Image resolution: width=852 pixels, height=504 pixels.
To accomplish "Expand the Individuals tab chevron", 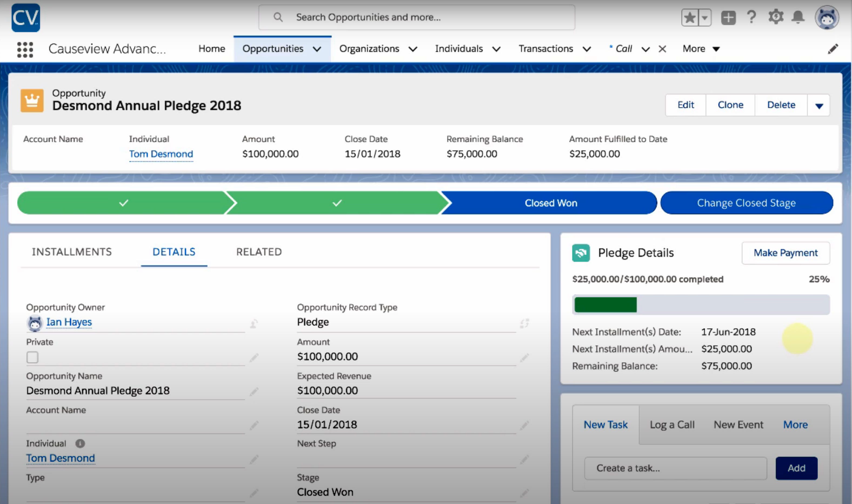I will 496,49.
